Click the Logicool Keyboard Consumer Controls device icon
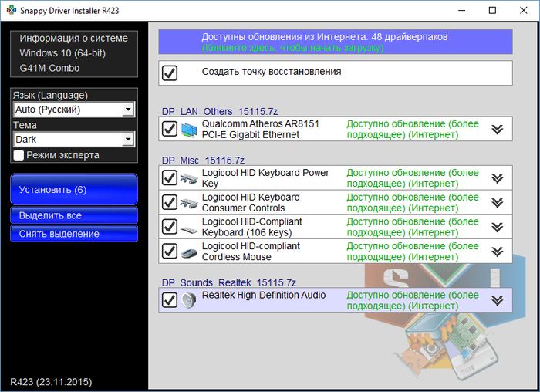Image resolution: width=540 pixels, height=392 pixels. point(189,203)
